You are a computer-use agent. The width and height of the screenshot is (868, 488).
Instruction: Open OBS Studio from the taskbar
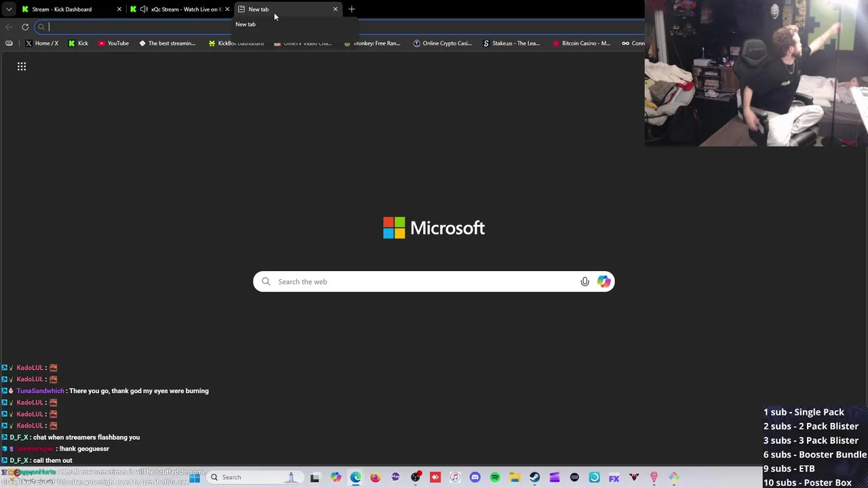point(415,478)
